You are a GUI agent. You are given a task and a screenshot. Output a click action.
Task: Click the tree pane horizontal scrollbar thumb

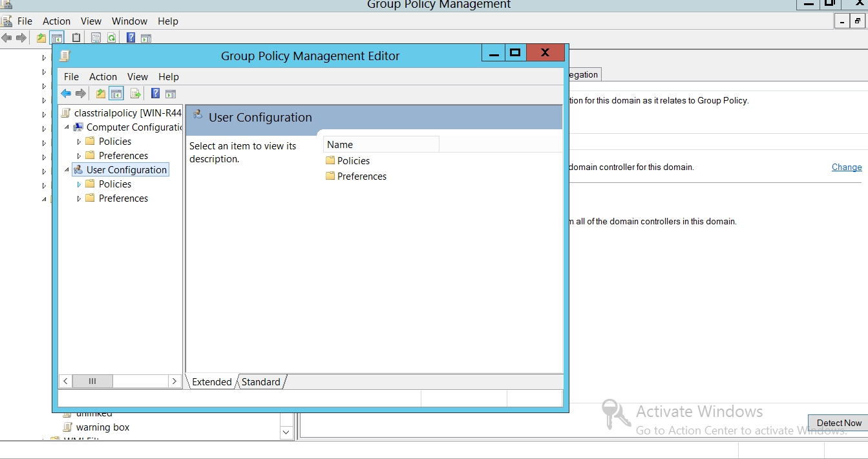(92, 381)
